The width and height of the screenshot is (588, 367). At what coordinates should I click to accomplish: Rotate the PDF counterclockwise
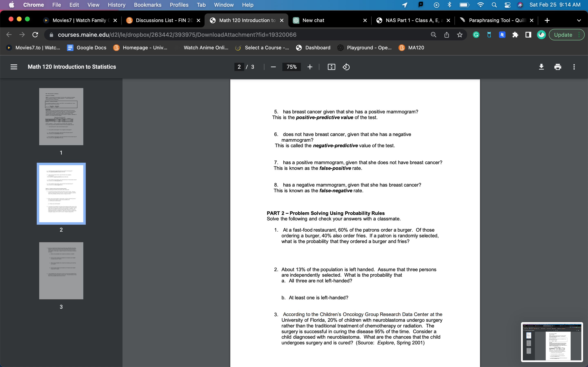346,67
